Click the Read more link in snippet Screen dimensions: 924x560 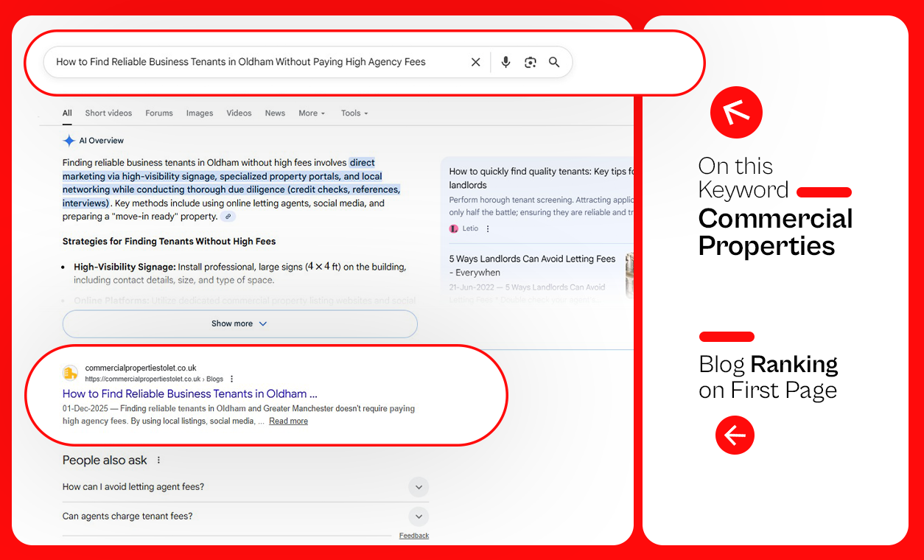288,421
